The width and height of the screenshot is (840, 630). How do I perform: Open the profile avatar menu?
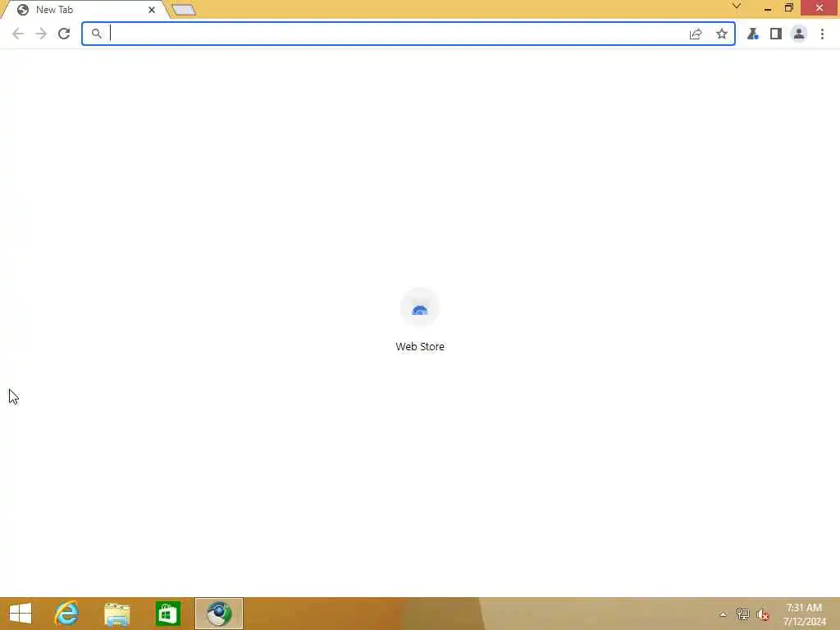click(799, 34)
